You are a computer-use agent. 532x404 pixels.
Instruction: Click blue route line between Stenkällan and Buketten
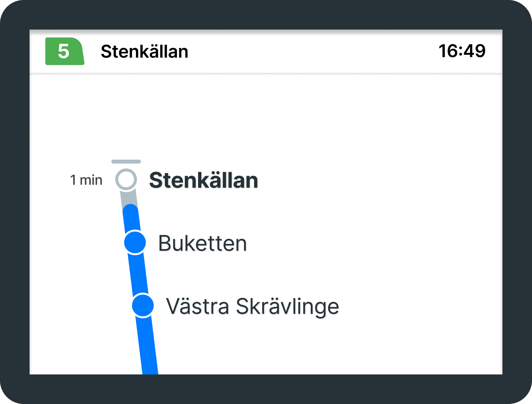tap(132, 218)
